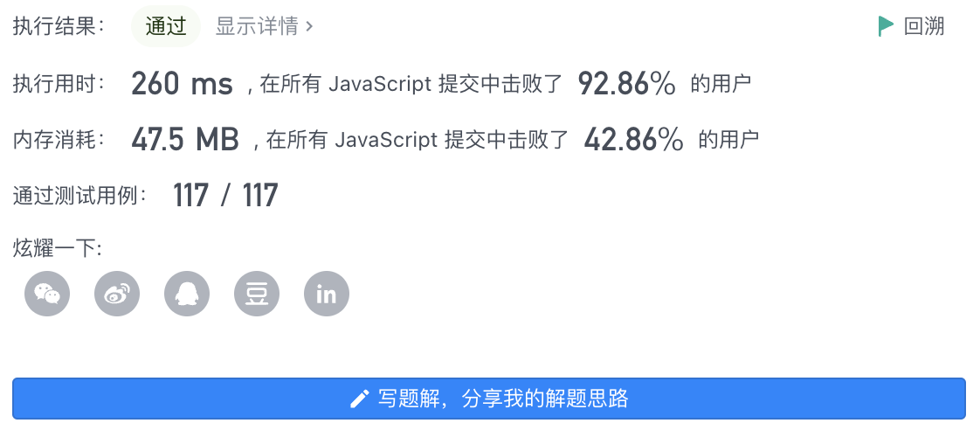Screen dimensions: 980x430
Task: Click the 通过测试用例 label
Action: (x=80, y=196)
